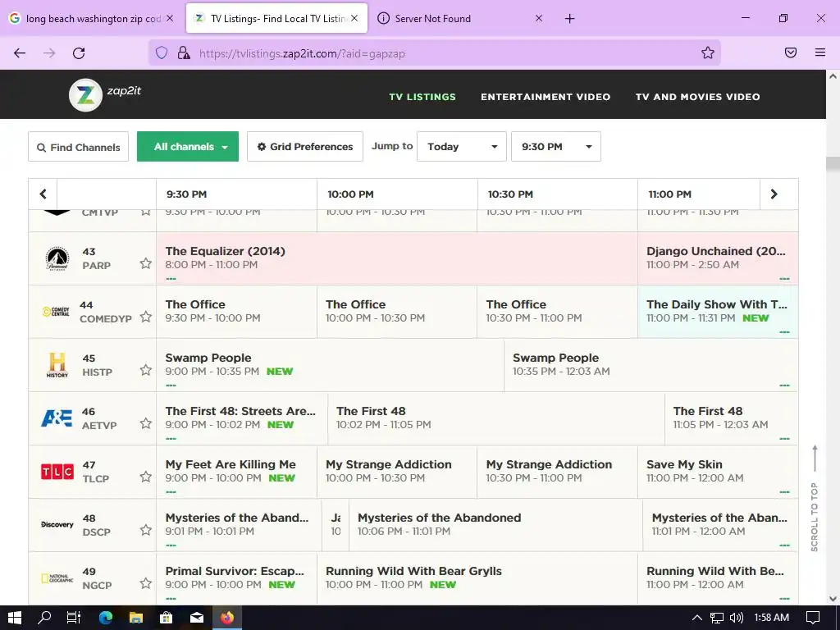The width and height of the screenshot is (840, 630).
Task: Click the TLC channel logo
Action: [57, 472]
